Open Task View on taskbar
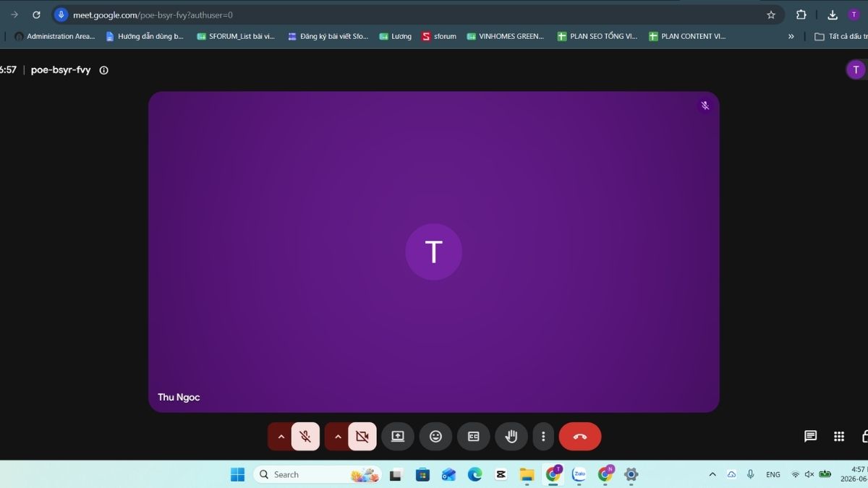Screen dimensions: 868x488 point(395,474)
